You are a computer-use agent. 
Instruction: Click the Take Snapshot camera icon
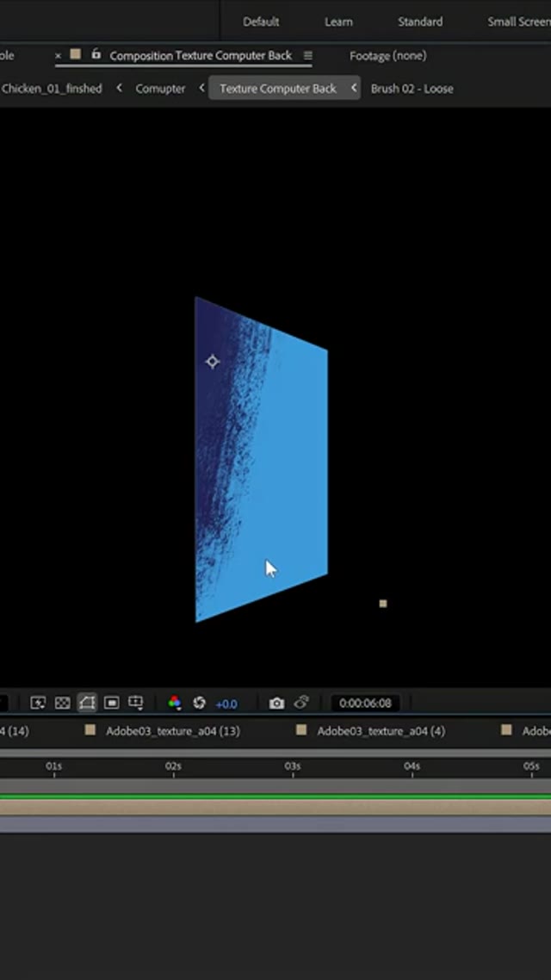tap(276, 703)
